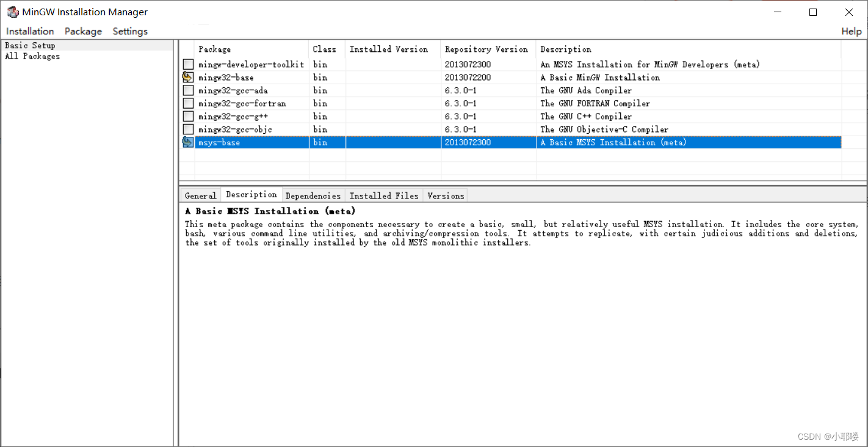The image size is (868, 447).
Task: Click 'The GNU Ada Compiler' description
Action: click(x=586, y=90)
